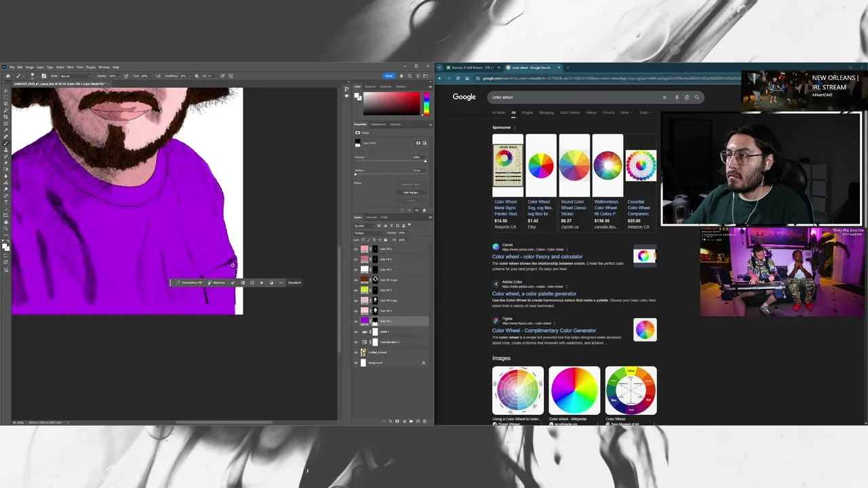Open the Layers Kind filter dropdown
Viewport: 868px width, 488px height.
pyautogui.click(x=364, y=225)
